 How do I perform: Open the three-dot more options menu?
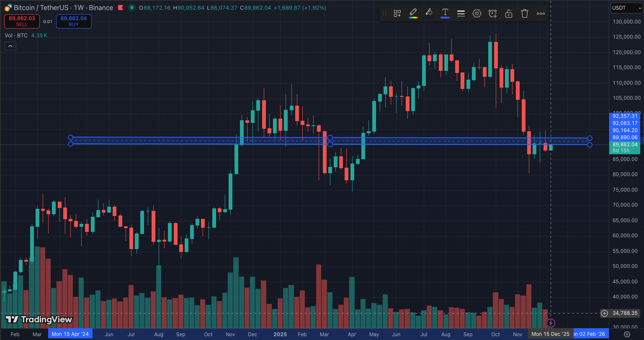541,13
